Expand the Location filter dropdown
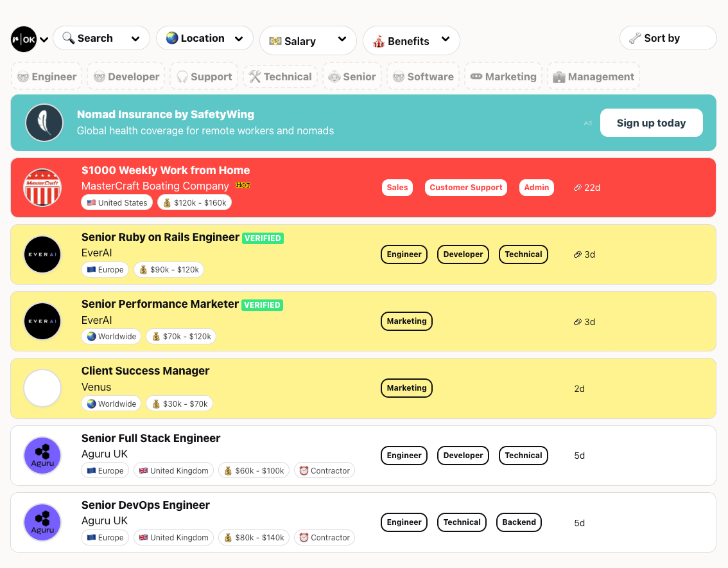The width and height of the screenshot is (728, 568). 205,38
